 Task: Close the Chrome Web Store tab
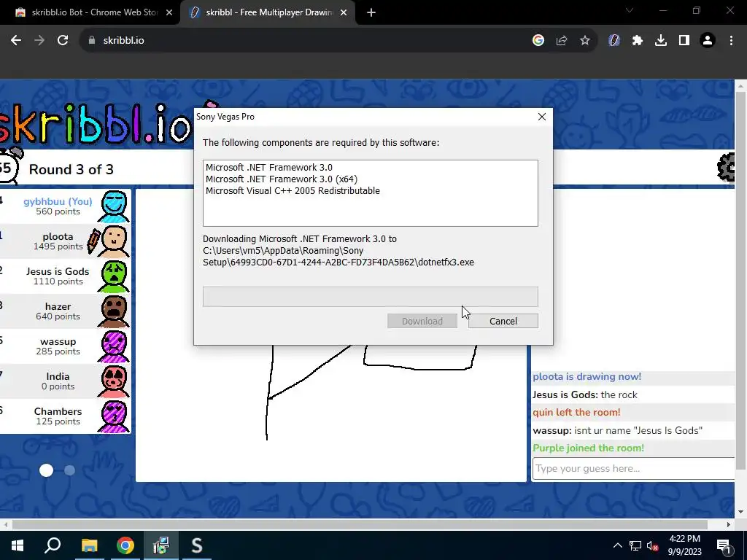coord(169,12)
